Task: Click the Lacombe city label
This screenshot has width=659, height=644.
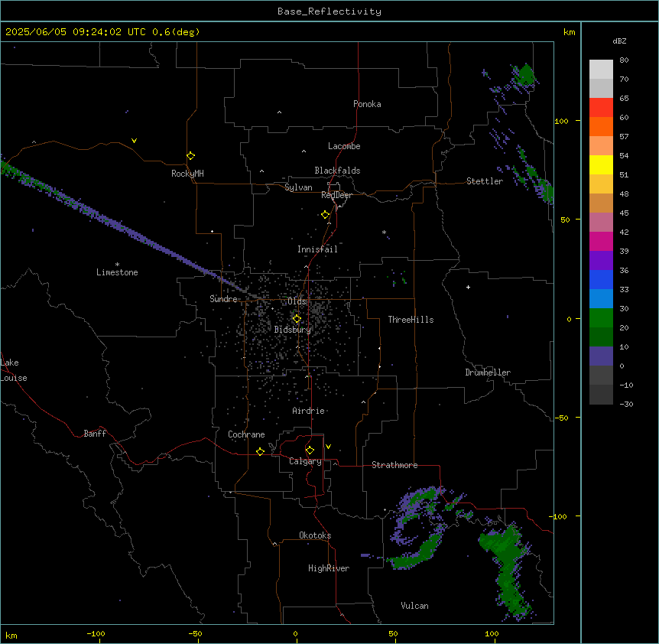Action: 344,146
